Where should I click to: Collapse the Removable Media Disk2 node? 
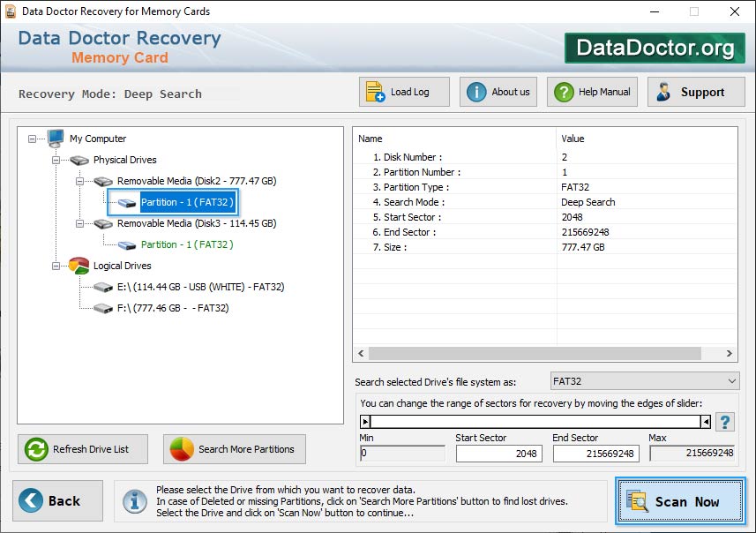coord(80,182)
